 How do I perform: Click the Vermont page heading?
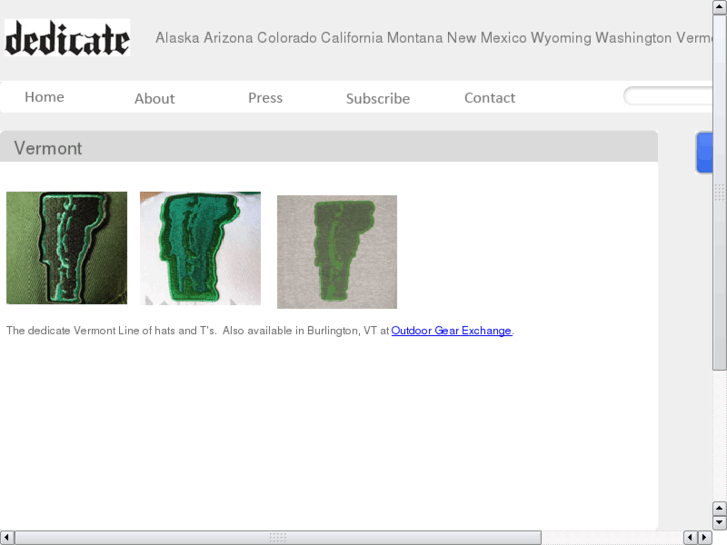pos(48,148)
